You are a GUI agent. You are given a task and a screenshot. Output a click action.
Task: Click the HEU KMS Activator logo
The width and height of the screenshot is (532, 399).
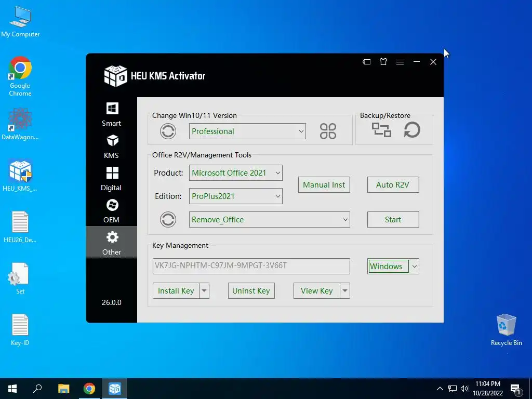[x=116, y=76]
